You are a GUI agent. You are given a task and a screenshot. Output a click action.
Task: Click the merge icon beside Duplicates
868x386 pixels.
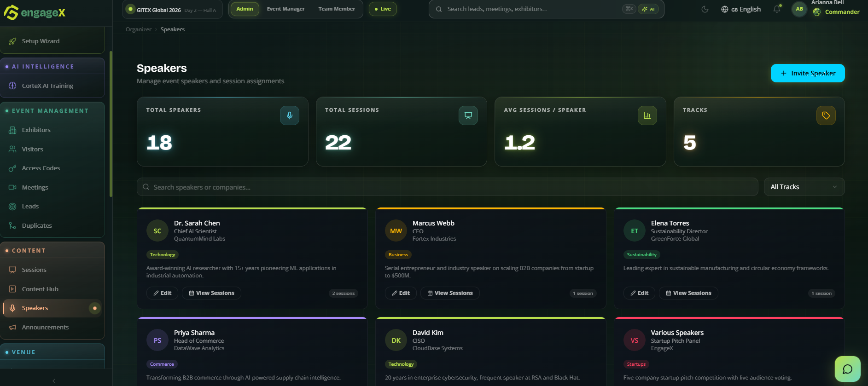tap(12, 225)
